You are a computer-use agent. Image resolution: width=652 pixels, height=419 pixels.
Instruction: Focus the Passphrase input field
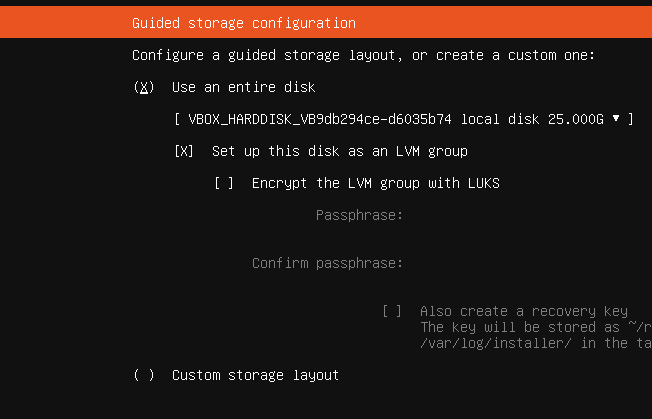[528, 215]
